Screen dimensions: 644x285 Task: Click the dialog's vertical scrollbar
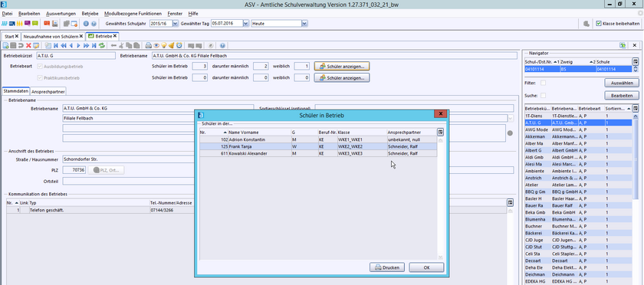click(440, 198)
